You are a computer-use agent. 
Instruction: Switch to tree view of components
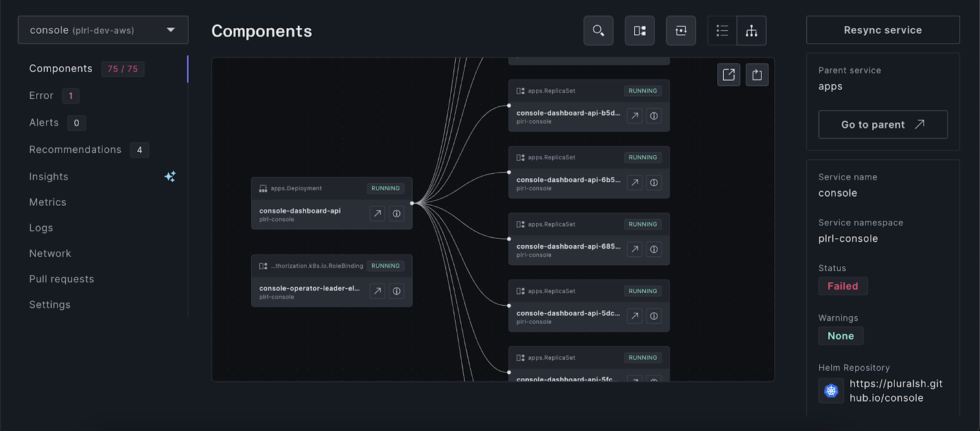752,31
